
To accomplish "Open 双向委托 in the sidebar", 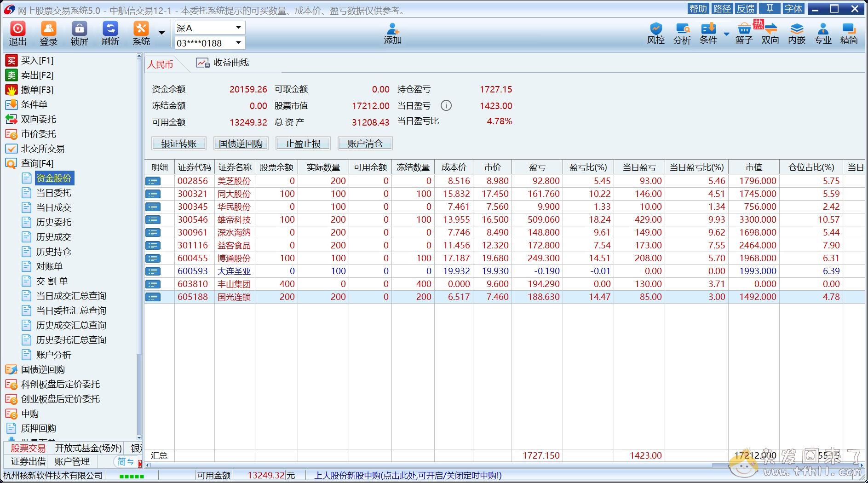I will (31, 119).
